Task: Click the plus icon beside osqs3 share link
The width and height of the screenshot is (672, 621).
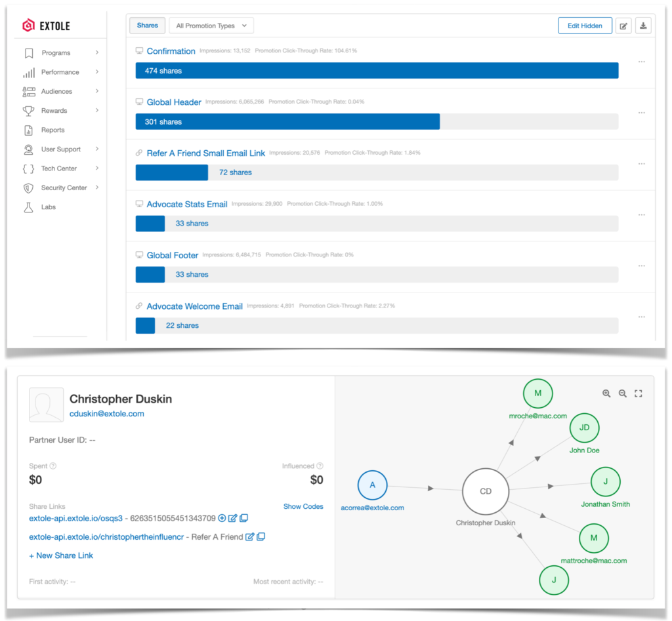Action: 222,518
